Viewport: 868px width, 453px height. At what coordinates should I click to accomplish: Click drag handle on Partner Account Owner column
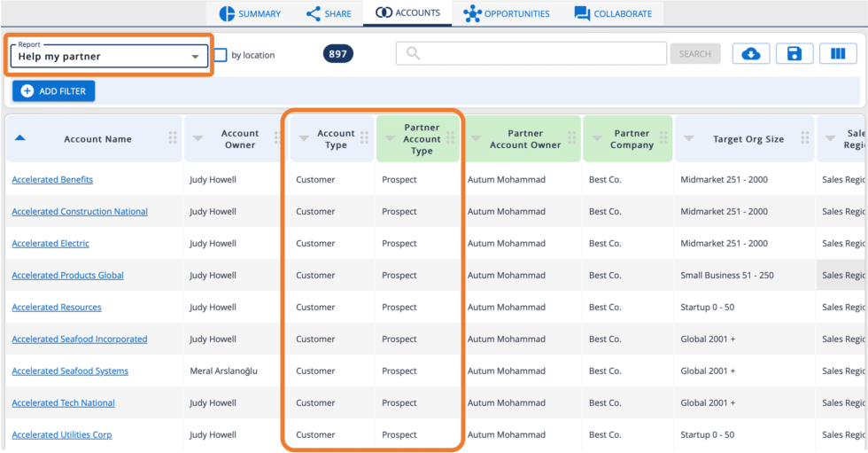[571, 138]
